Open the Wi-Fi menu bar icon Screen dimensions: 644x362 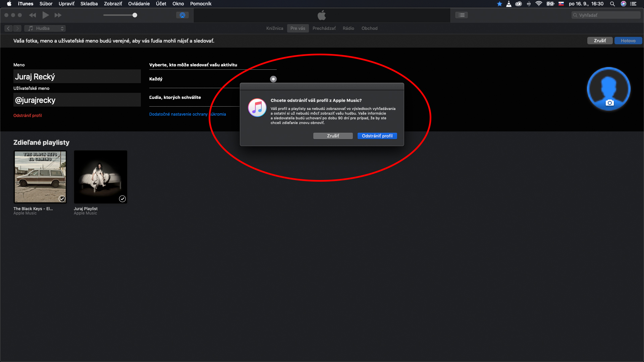coord(539,4)
